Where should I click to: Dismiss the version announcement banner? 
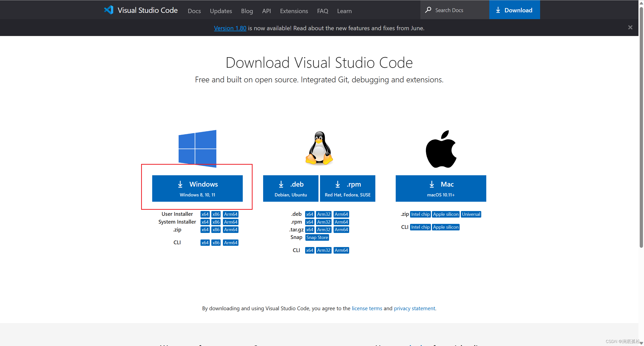point(630,27)
